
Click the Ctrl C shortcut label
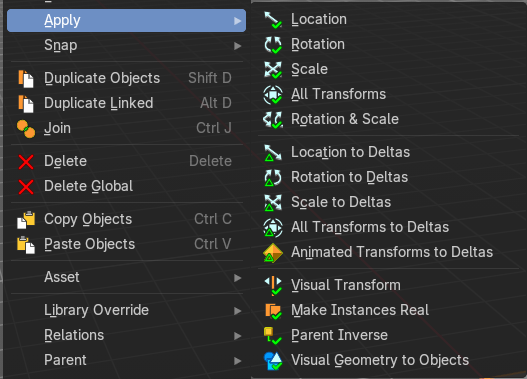tap(213, 219)
